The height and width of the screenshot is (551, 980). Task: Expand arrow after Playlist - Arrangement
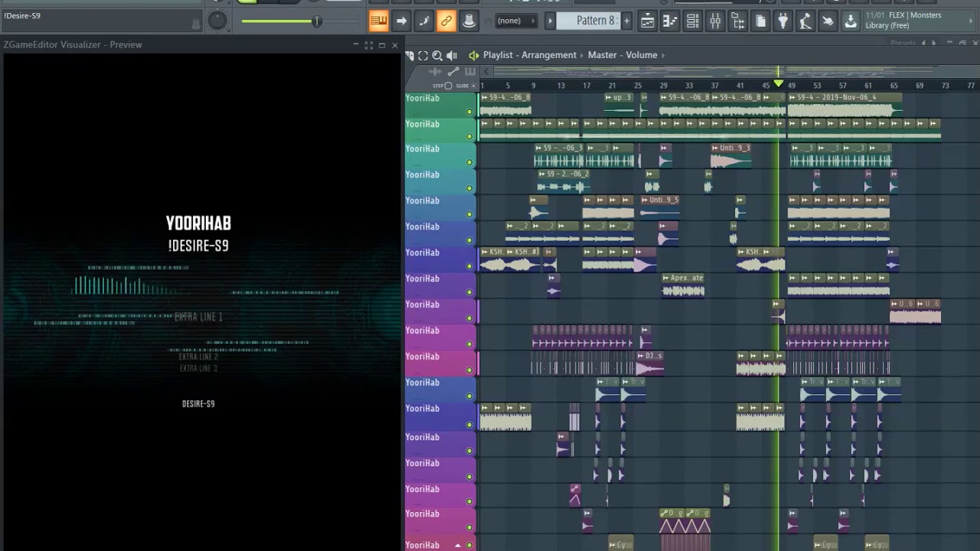(x=582, y=55)
